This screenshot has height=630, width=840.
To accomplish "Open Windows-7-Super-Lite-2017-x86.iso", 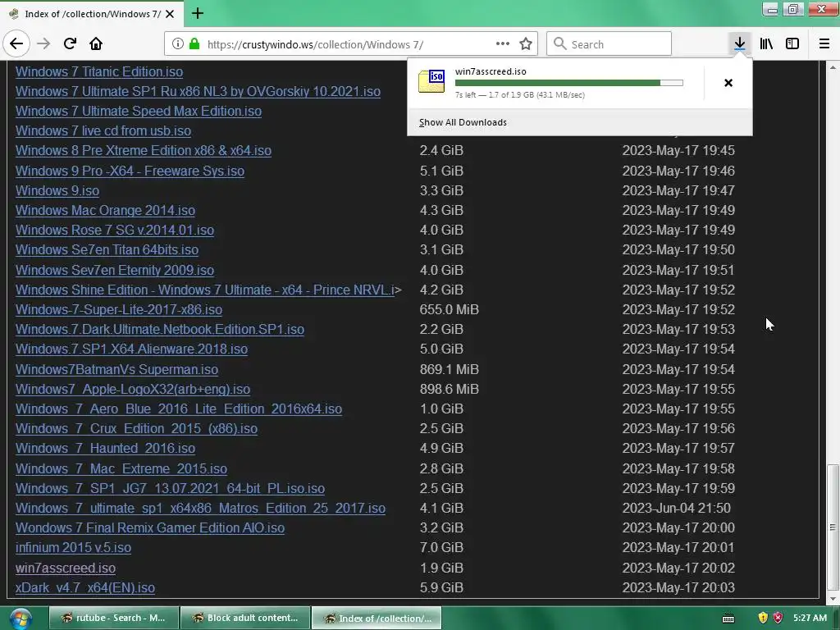I will [118, 309].
